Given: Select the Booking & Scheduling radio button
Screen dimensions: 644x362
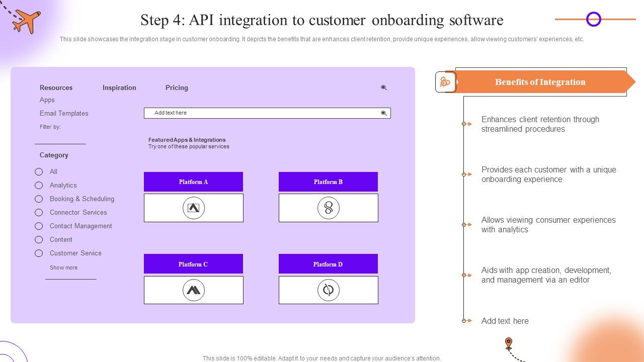Looking at the screenshot, I should [x=39, y=199].
